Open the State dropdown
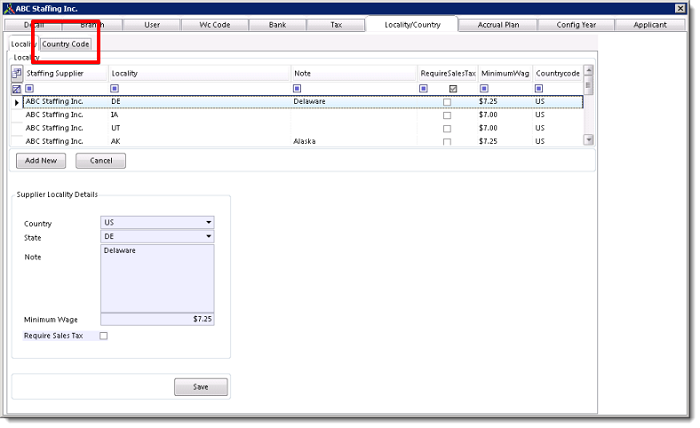 point(208,236)
